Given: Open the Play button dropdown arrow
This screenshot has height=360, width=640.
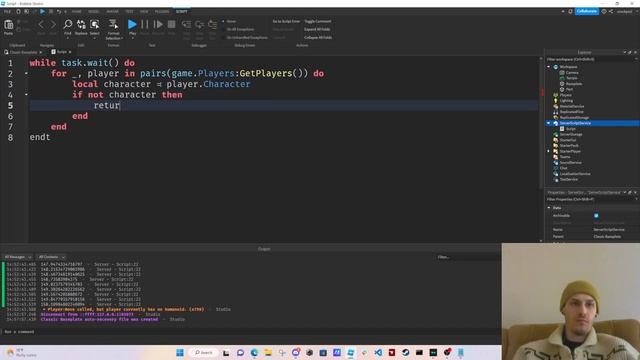Looking at the screenshot, I should point(132,38).
